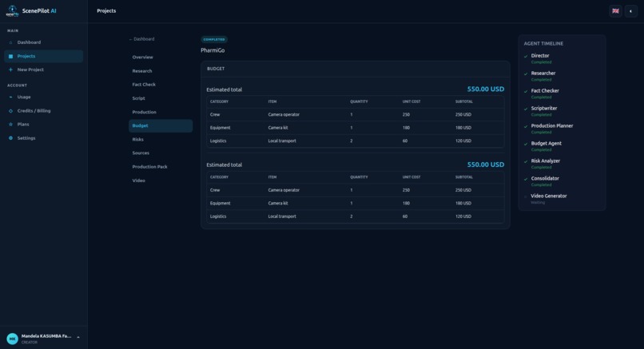Click the PharmiGo project title
The width and height of the screenshot is (644, 349).
(x=213, y=50)
